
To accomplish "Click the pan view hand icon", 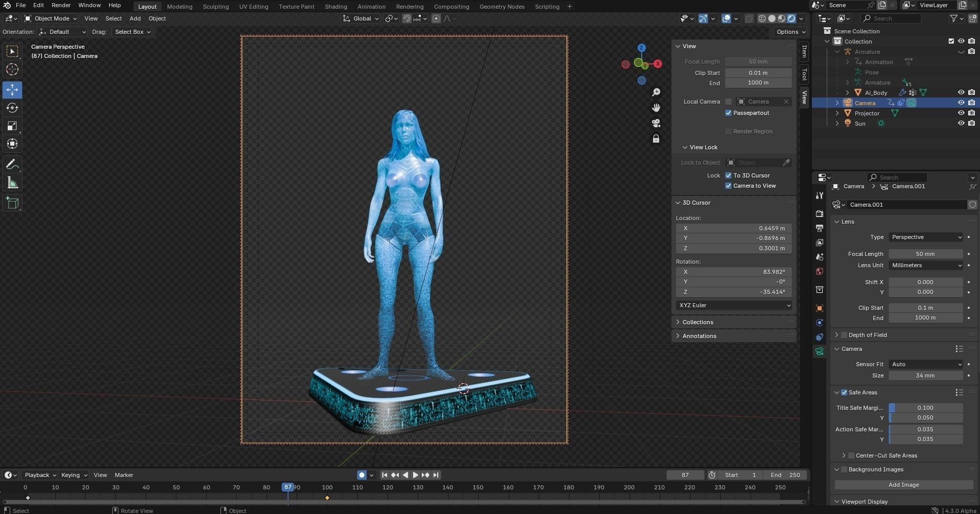I will click(656, 108).
